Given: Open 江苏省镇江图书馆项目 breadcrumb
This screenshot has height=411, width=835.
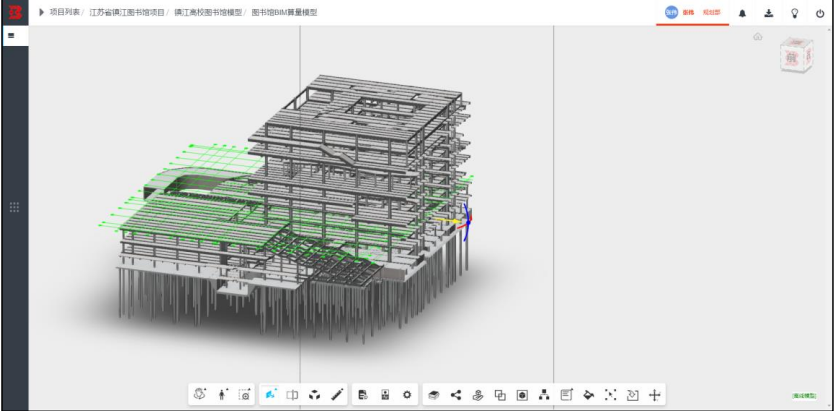Looking at the screenshot, I should point(127,12).
